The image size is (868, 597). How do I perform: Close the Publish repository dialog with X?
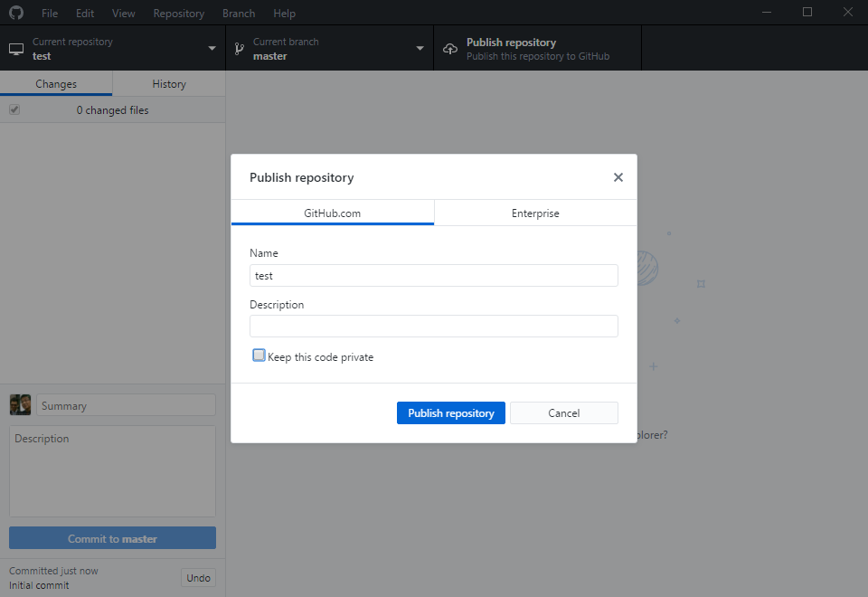click(x=618, y=177)
